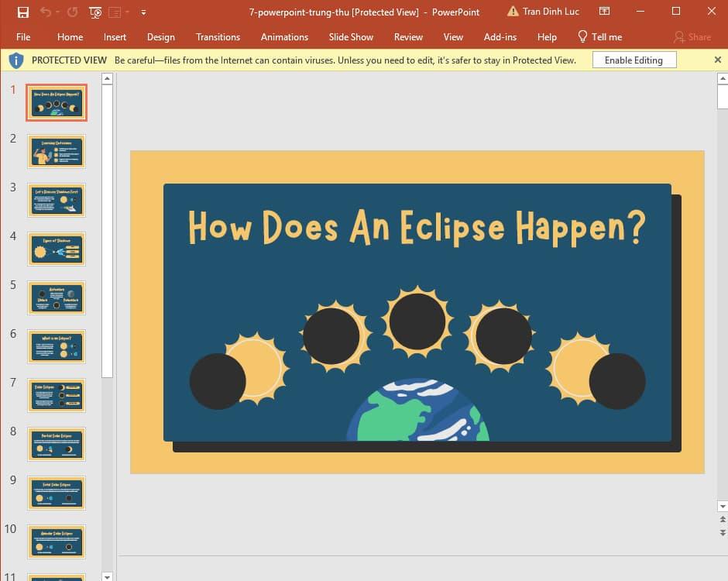The image size is (728, 581).
Task: Click the account warning triangle icon
Action: point(513,12)
